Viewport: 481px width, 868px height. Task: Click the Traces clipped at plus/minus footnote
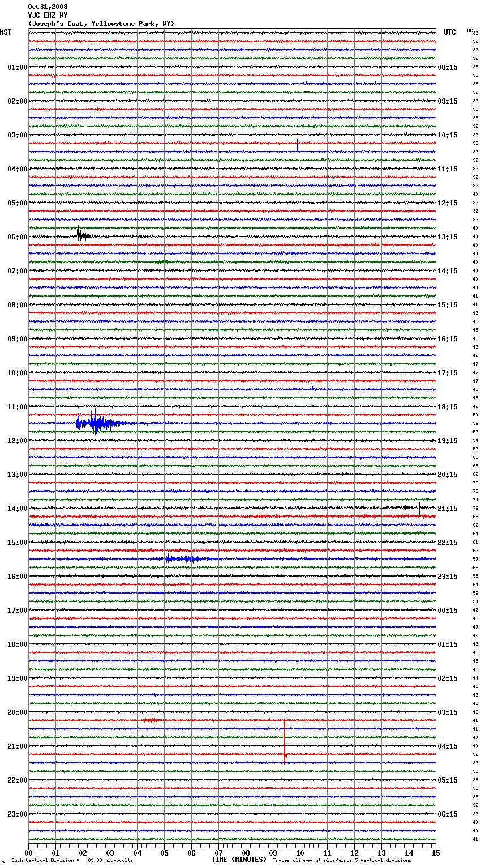342,860
